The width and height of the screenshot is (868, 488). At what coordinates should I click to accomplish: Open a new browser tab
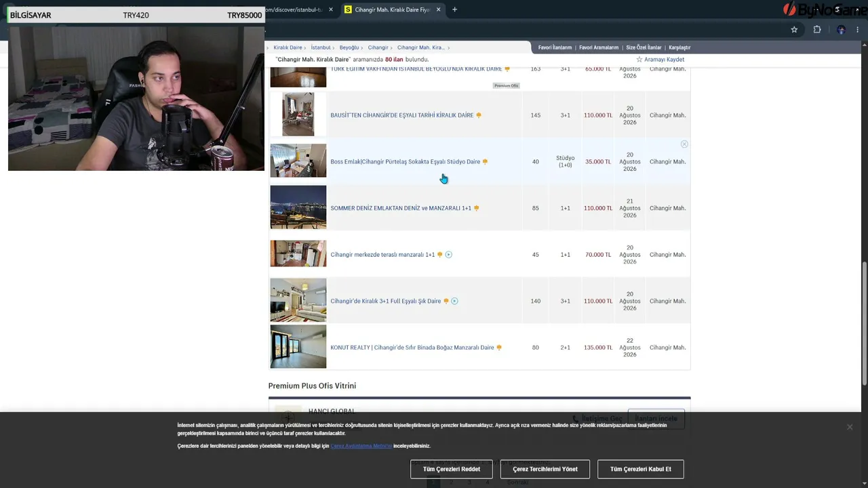(x=454, y=9)
